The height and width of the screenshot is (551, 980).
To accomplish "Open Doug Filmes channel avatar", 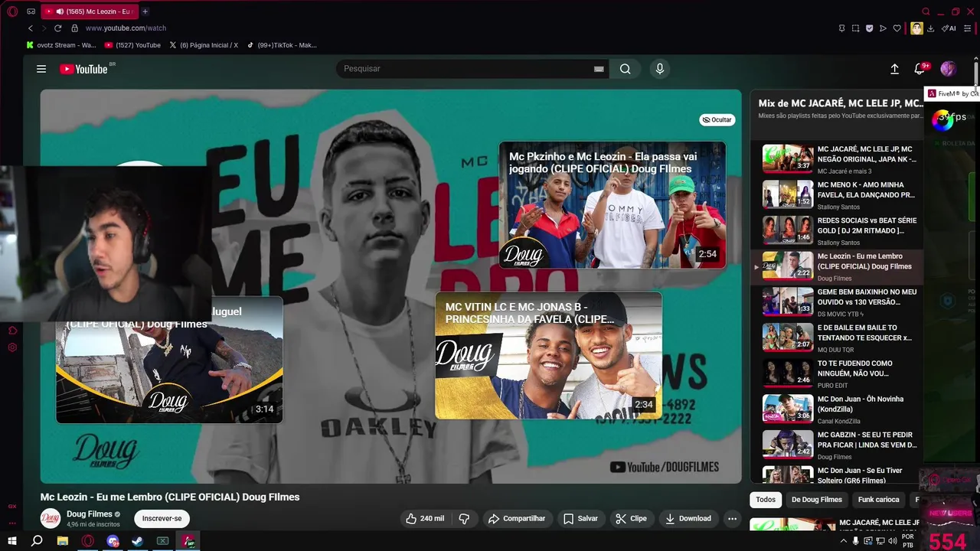I will 51,519.
